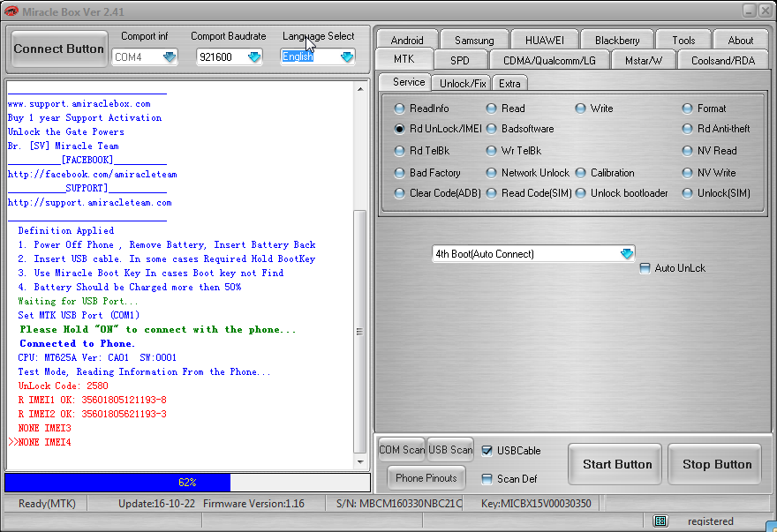
Task: Open the Extra sub-tab
Action: (x=509, y=83)
